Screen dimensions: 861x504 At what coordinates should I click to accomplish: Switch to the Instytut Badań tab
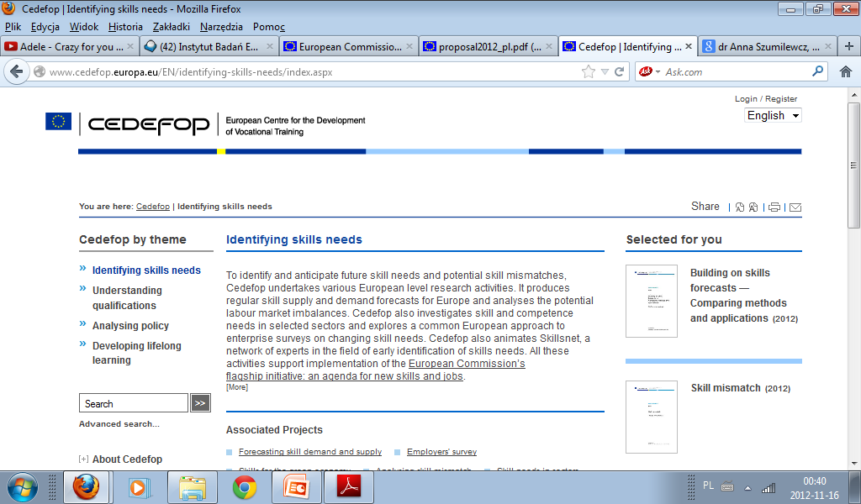click(209, 46)
